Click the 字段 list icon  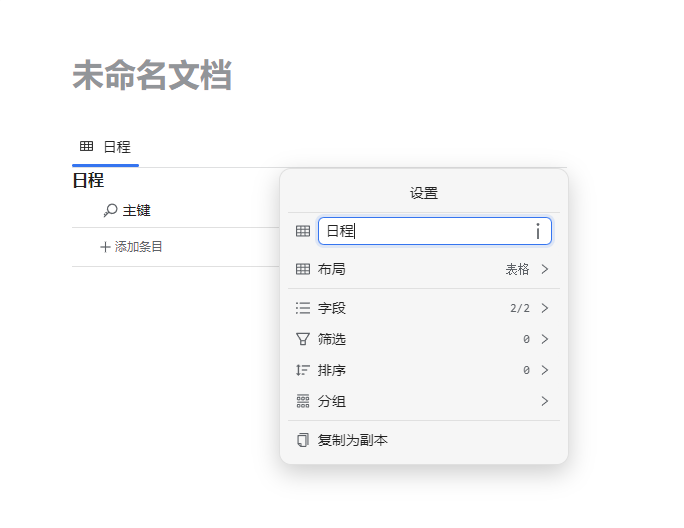pos(303,308)
